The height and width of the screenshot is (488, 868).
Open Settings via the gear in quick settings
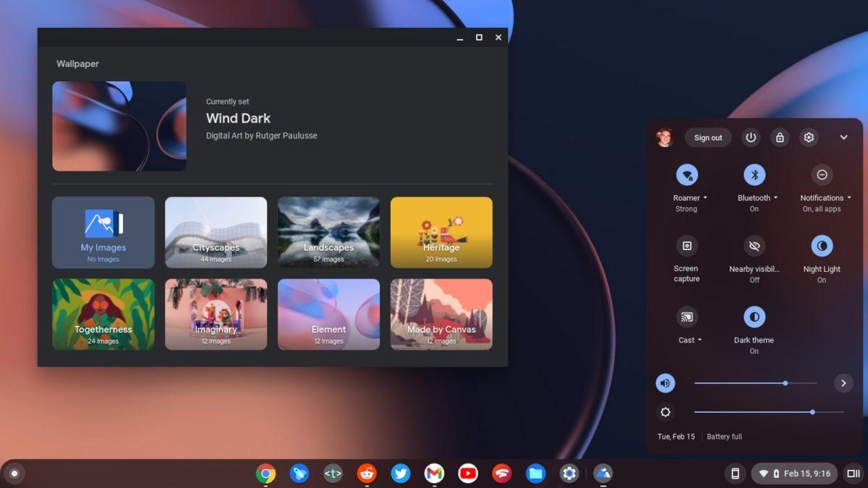coord(809,137)
